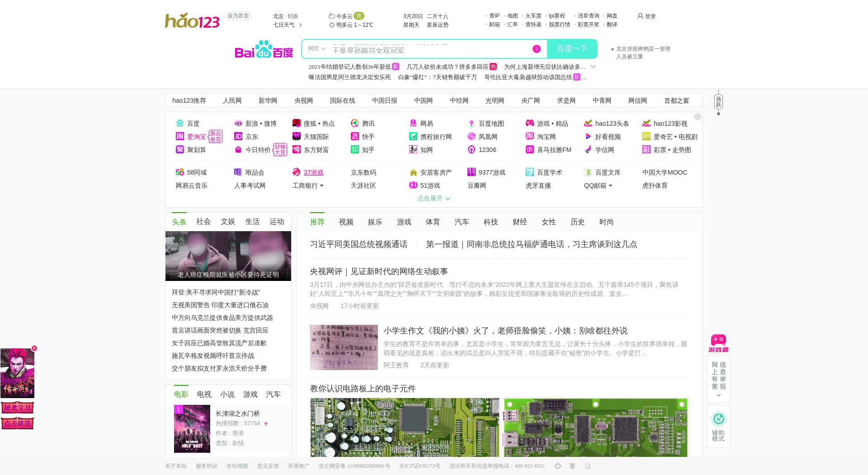Click 点击就送 ad button

pos(17,423)
